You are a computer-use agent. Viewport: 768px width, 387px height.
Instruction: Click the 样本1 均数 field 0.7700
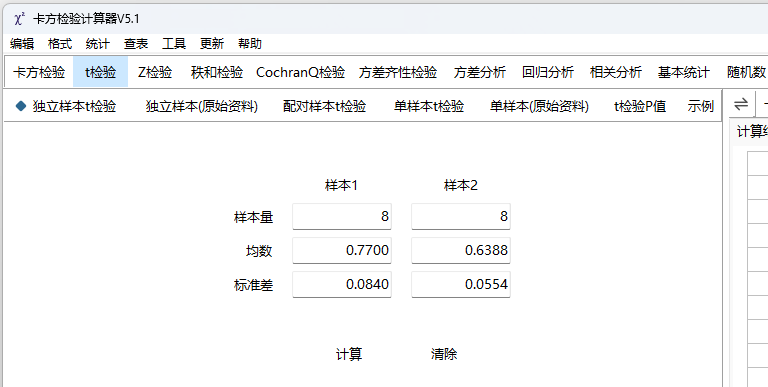(342, 250)
